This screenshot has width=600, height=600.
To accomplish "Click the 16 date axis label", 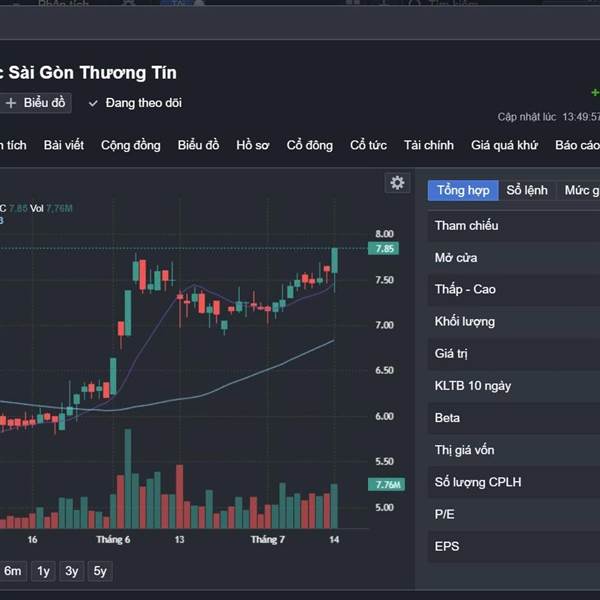I will pyautogui.click(x=33, y=540).
